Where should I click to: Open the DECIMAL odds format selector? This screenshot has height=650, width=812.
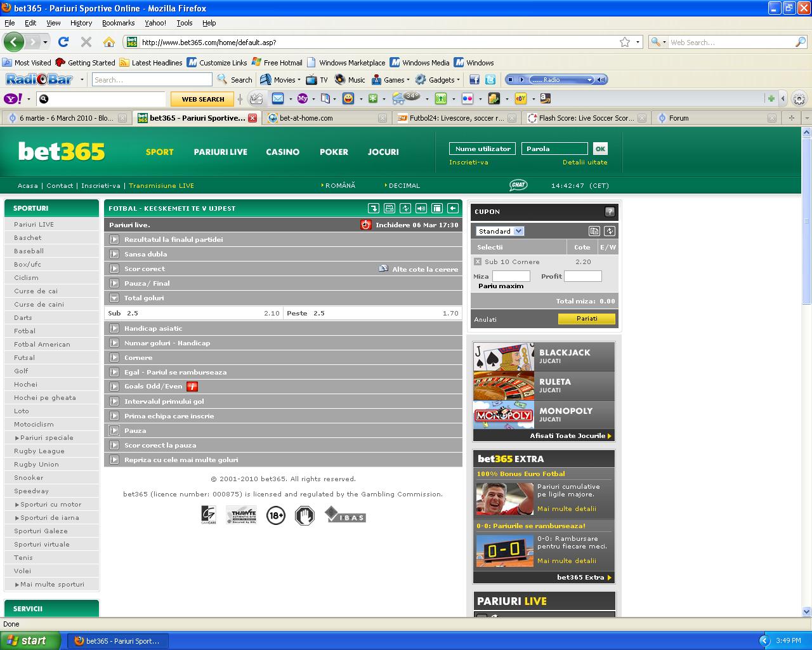tap(403, 185)
